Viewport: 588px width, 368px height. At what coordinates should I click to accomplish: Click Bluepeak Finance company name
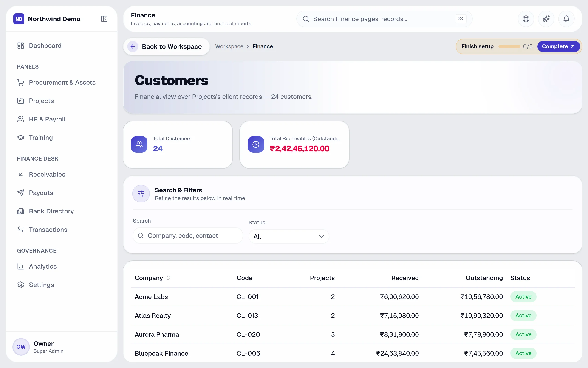pos(161,354)
